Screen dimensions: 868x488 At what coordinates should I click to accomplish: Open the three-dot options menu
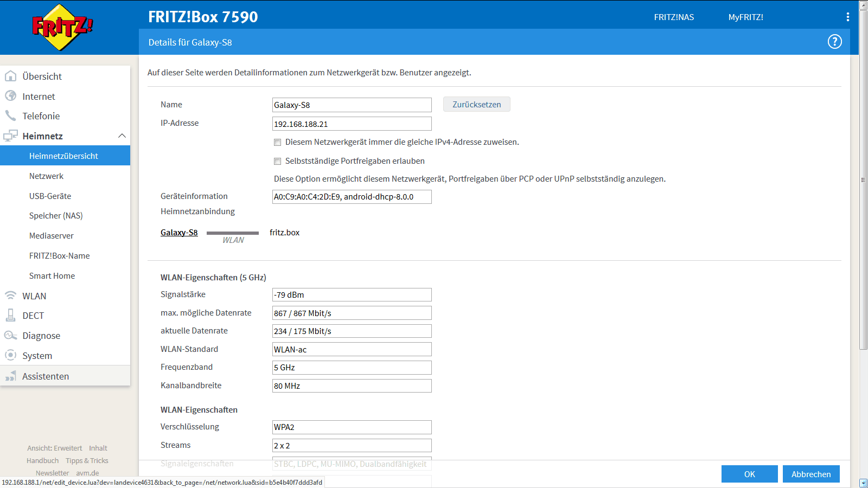pos(847,17)
